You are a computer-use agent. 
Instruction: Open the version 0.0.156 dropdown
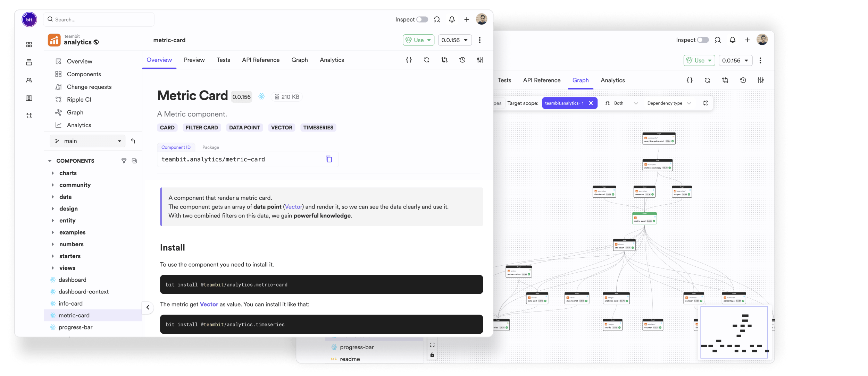(454, 40)
